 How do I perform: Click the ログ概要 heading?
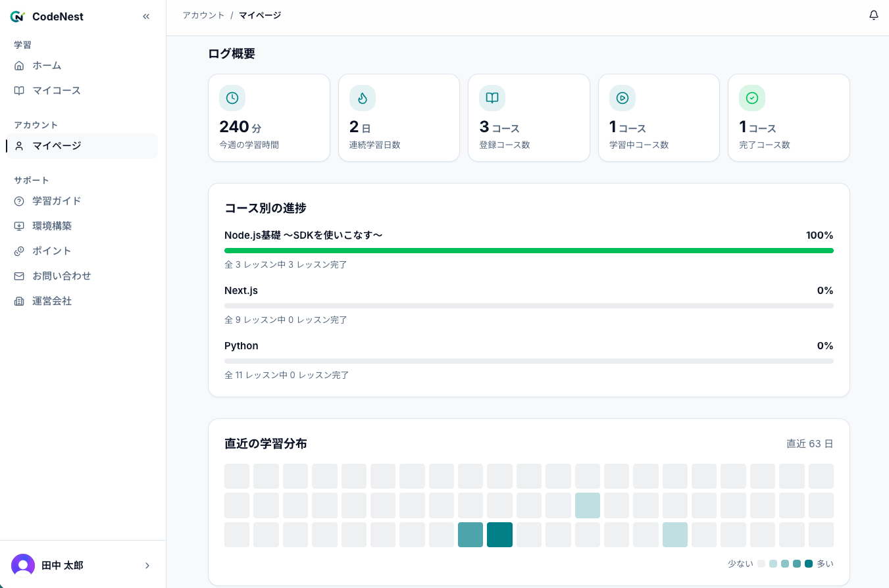tap(232, 54)
